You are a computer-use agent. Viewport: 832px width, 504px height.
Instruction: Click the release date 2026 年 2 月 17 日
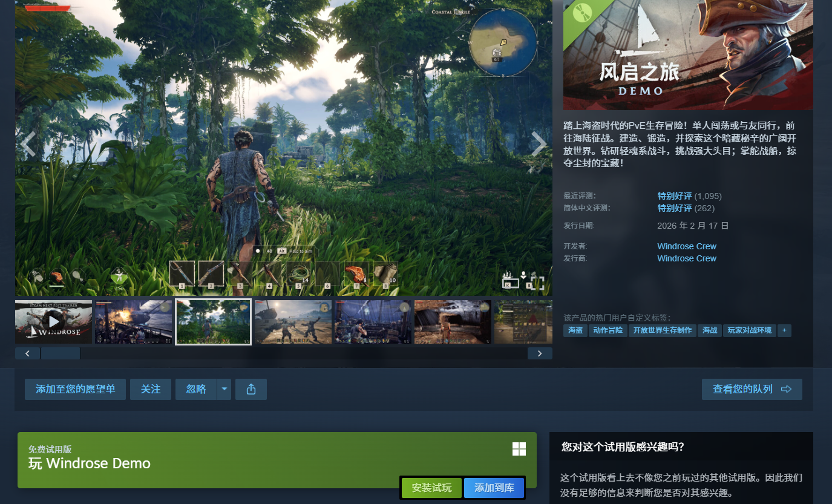pos(693,226)
